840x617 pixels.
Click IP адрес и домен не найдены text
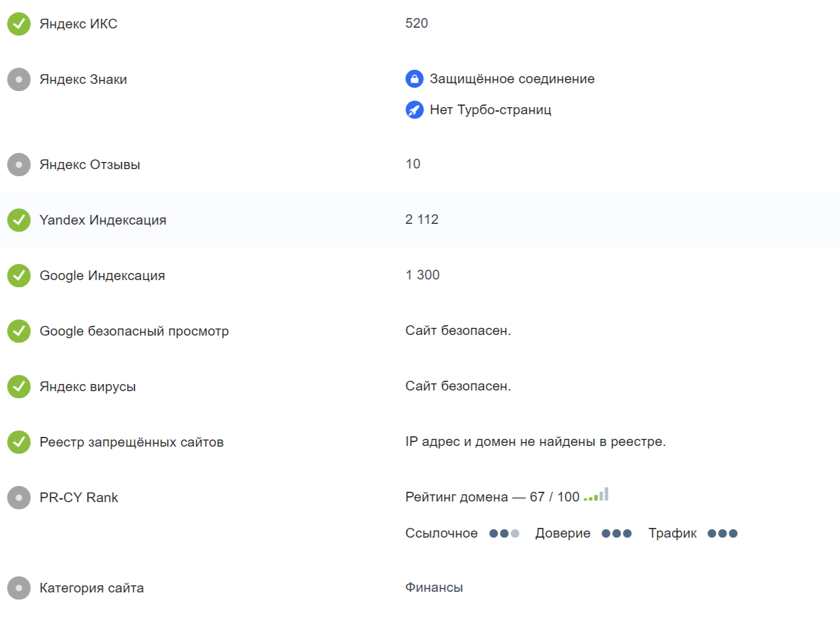click(536, 441)
